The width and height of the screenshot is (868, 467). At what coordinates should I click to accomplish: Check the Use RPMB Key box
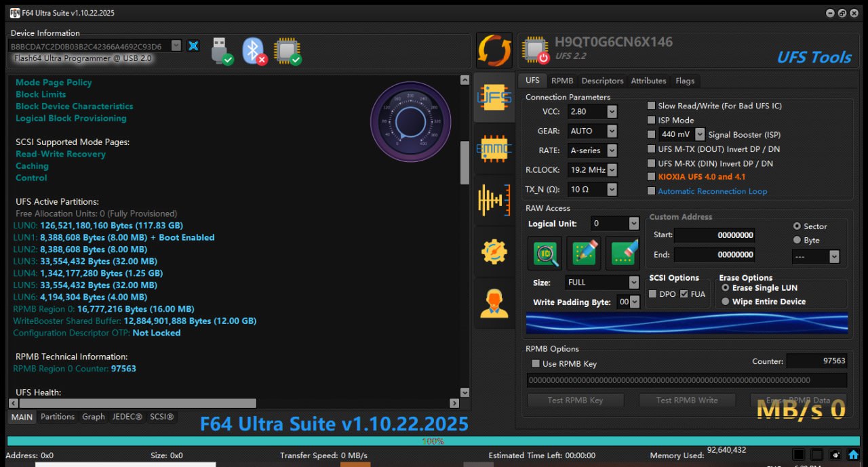[x=536, y=364]
